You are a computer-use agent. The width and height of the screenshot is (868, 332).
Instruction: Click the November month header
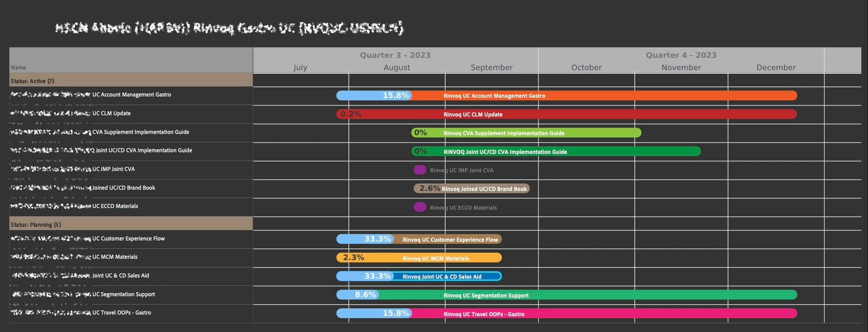pyautogui.click(x=681, y=67)
